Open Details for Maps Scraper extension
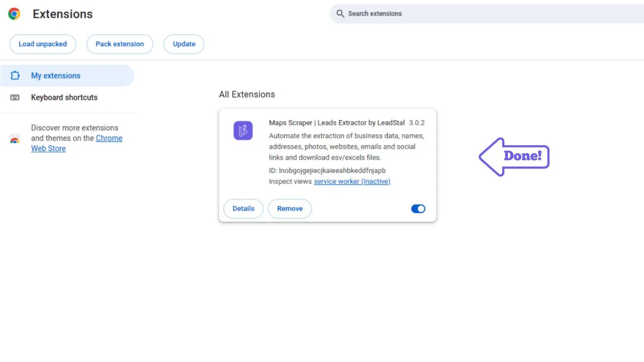 244,209
